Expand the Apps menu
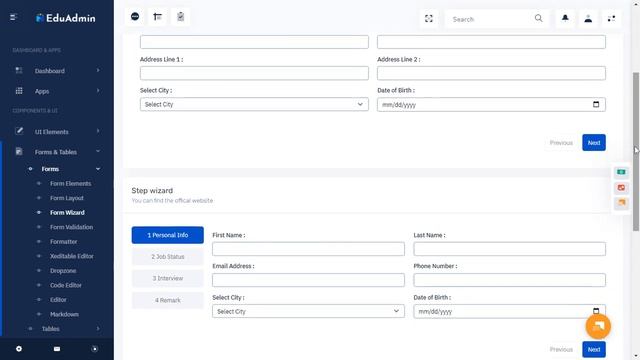This screenshot has width=640, height=360. point(98,91)
